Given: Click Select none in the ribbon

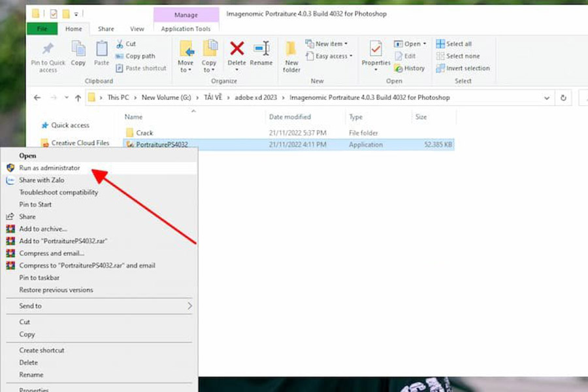Looking at the screenshot, I should (x=458, y=56).
